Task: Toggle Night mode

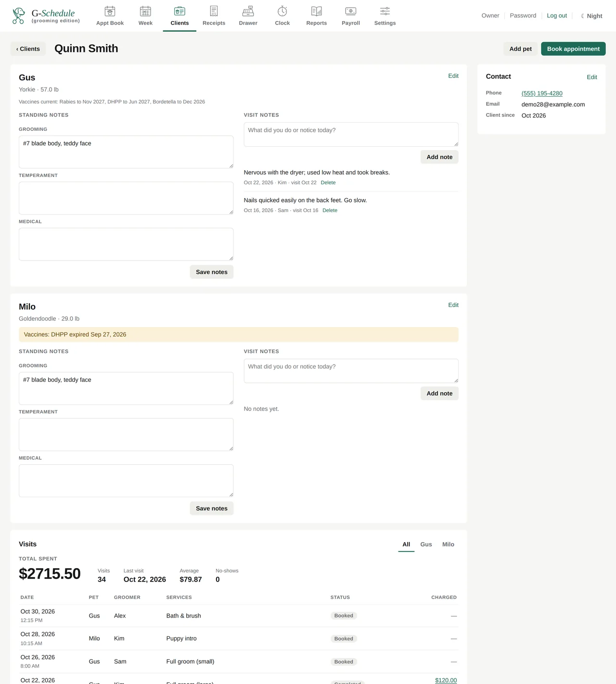Action: [591, 16]
